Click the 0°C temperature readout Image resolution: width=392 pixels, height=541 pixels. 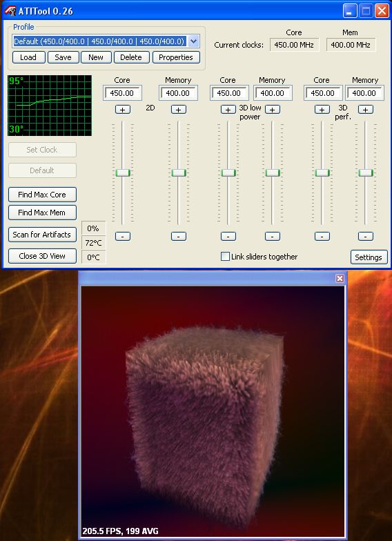pos(93,257)
